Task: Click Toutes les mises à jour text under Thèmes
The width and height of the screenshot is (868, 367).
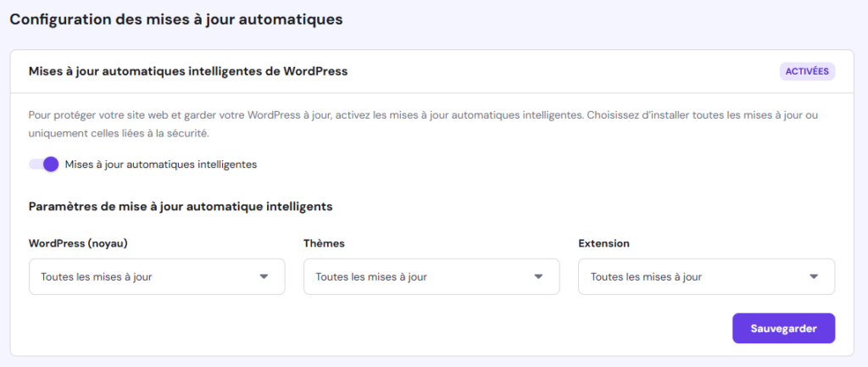Action: pyautogui.click(x=371, y=276)
